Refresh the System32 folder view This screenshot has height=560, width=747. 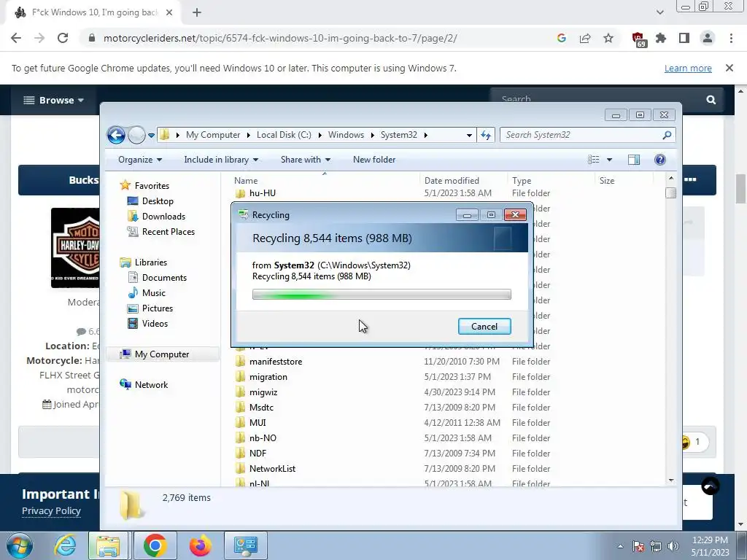click(485, 135)
